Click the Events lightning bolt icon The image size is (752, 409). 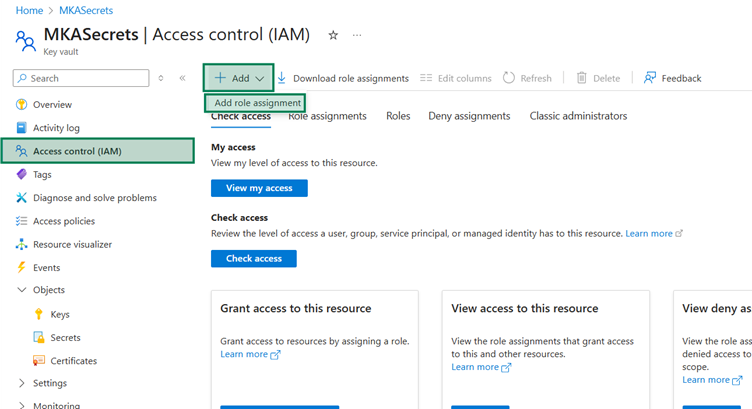[x=22, y=268]
